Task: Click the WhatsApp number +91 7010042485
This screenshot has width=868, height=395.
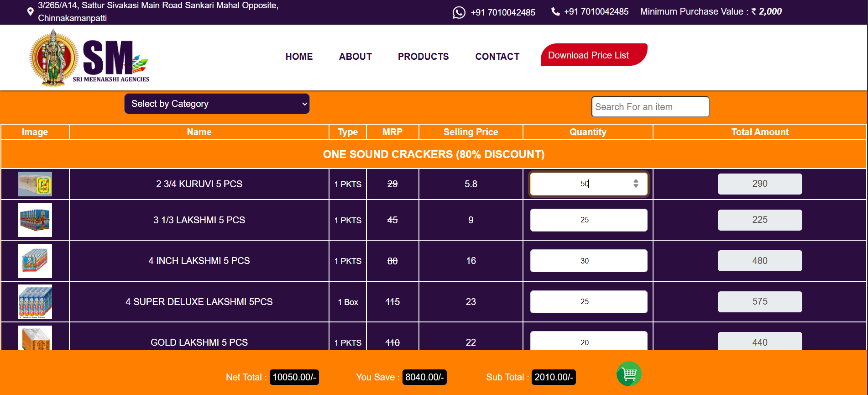Action: click(503, 12)
